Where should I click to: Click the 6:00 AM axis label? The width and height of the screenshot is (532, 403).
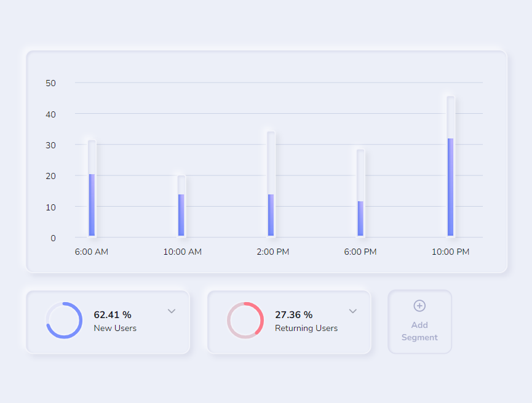[x=92, y=252]
